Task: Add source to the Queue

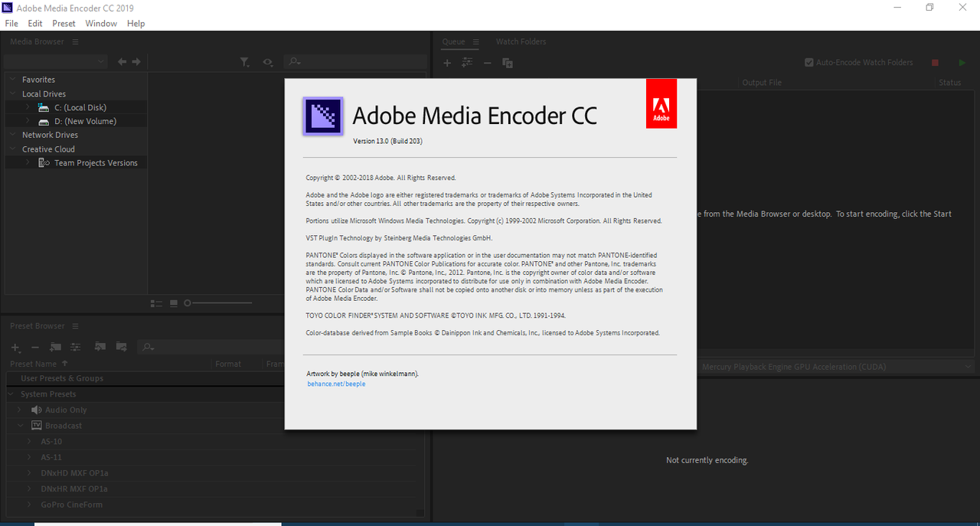Action: (447, 63)
